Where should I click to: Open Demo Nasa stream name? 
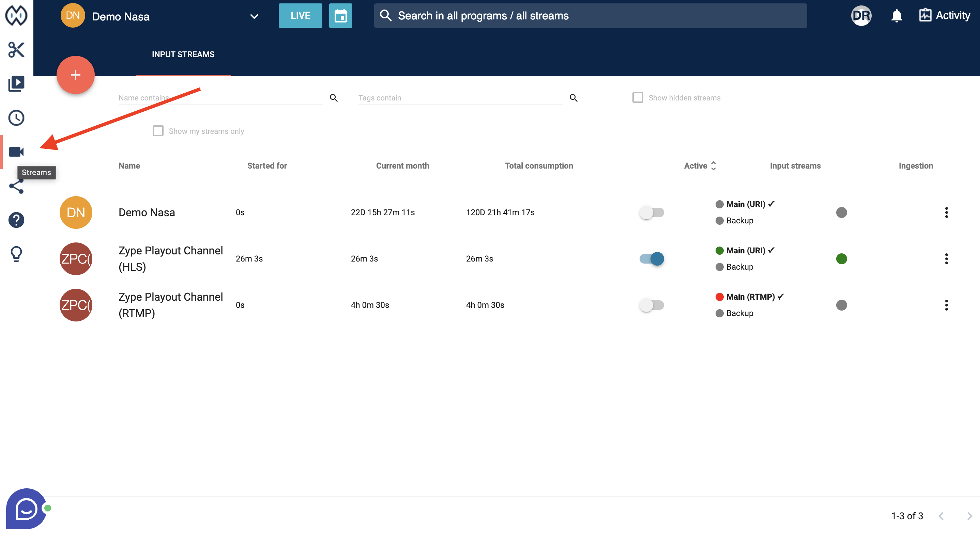point(147,212)
